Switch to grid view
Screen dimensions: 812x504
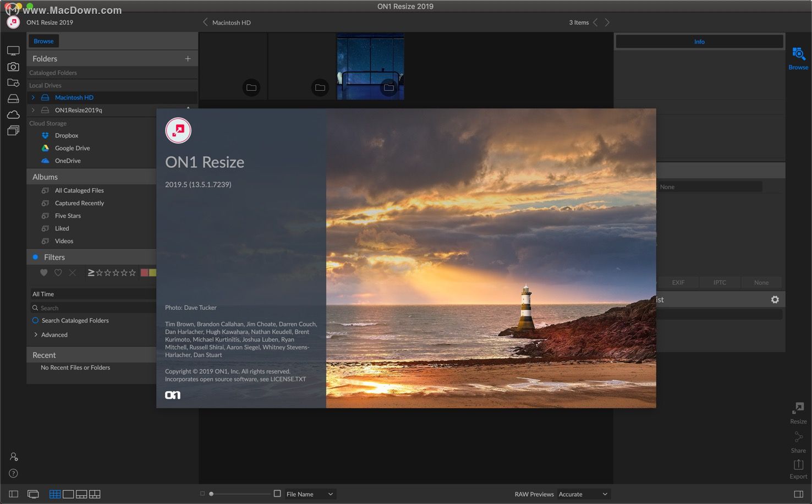click(x=55, y=494)
